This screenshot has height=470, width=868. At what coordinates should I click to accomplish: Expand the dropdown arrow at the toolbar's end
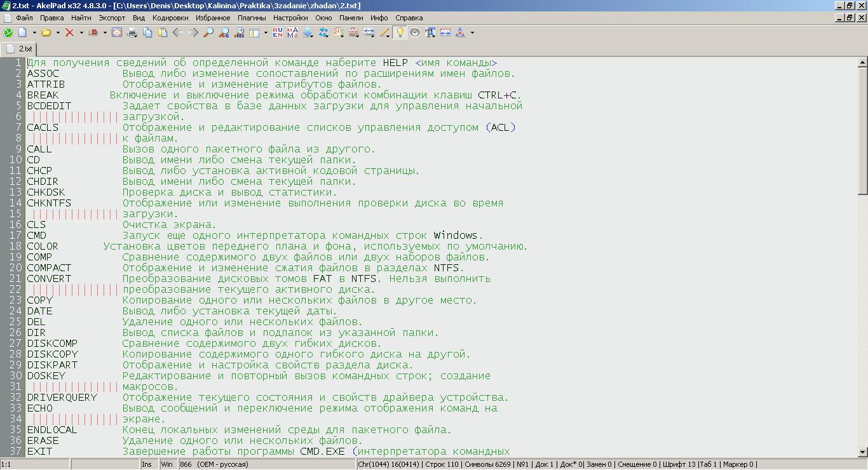(472, 32)
